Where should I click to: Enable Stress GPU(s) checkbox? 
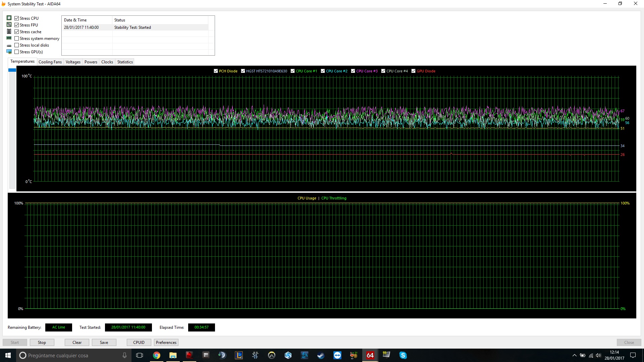point(16,52)
